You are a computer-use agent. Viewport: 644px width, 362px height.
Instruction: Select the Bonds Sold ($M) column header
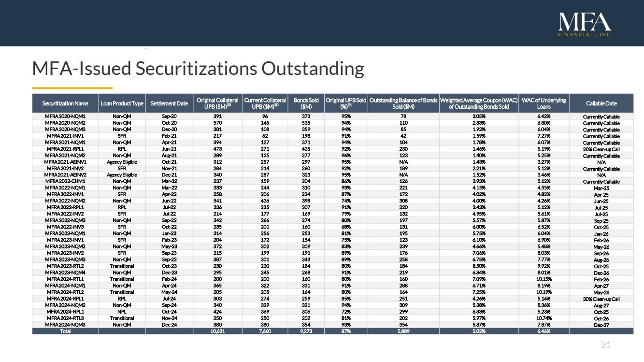tap(306, 103)
